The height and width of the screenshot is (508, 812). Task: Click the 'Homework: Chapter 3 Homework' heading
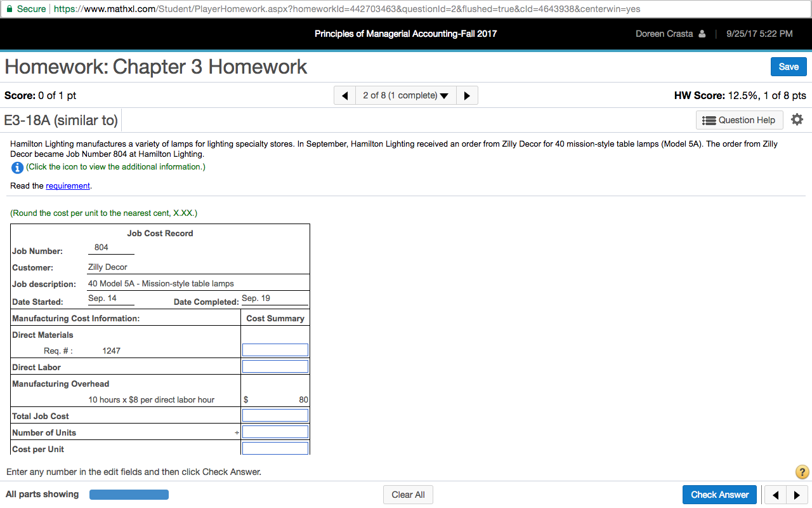(156, 67)
